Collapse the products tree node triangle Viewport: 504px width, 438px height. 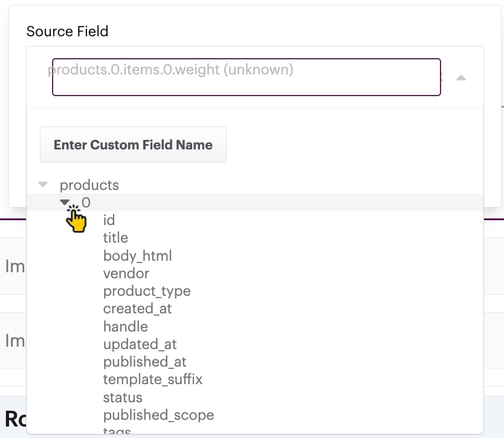tap(43, 185)
